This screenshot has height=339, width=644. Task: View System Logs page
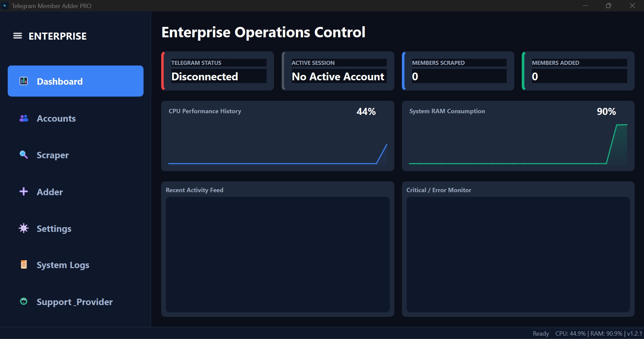coord(76,265)
